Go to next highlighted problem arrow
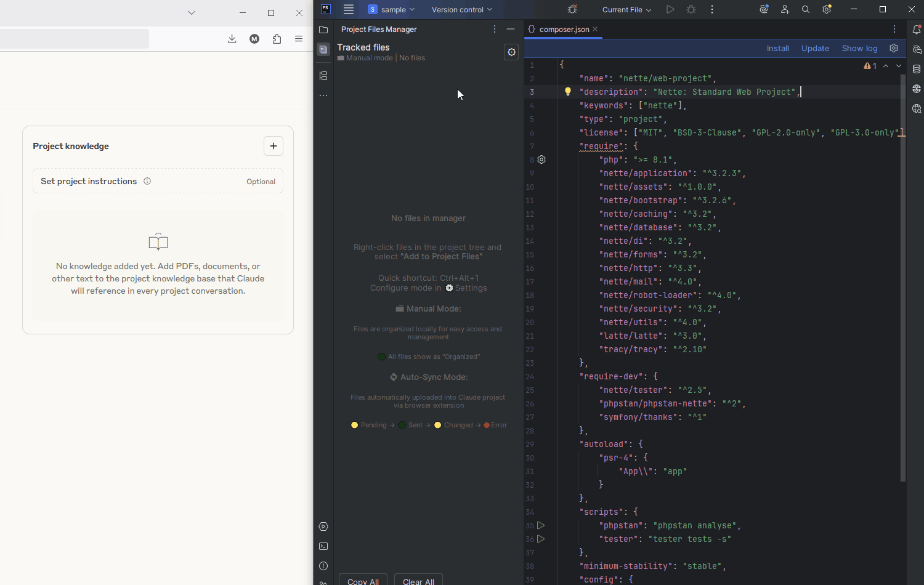 (899, 66)
